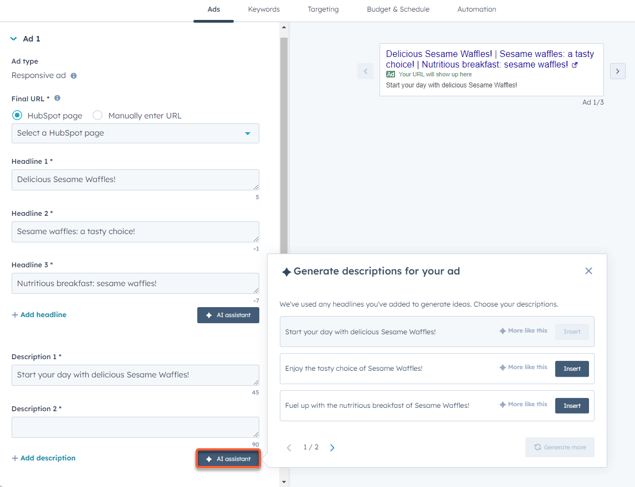This screenshot has width=635, height=487.
Task: Switch to the Targeting tab
Action: pyautogui.click(x=323, y=10)
